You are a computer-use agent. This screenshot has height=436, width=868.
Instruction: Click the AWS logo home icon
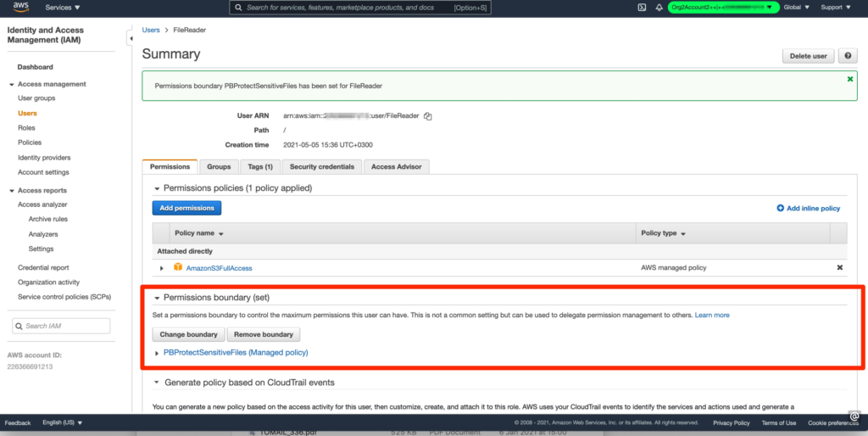pyautogui.click(x=20, y=8)
